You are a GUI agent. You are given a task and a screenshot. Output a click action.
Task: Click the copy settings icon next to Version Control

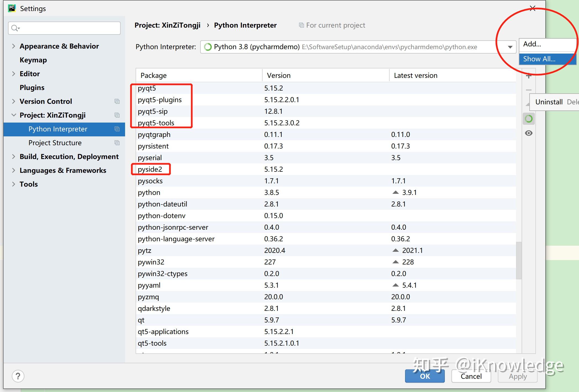point(117,101)
